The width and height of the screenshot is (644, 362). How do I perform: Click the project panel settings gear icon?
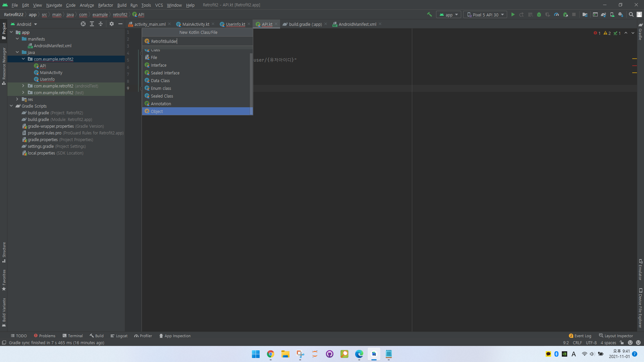tap(112, 24)
